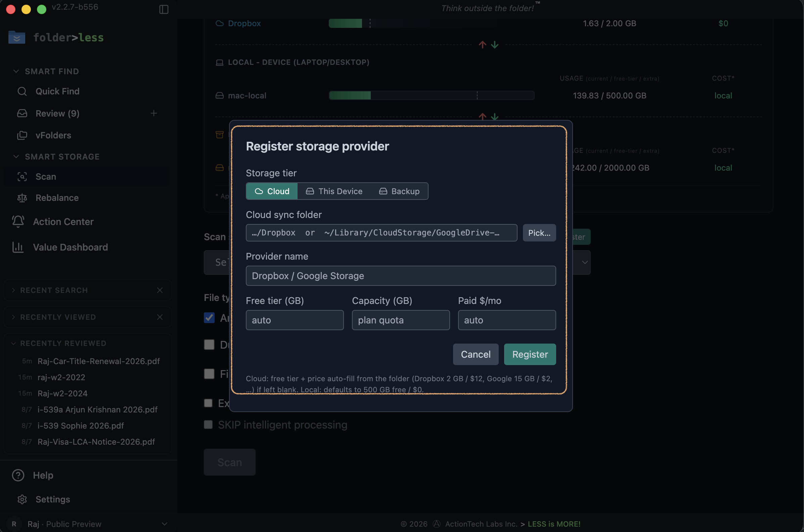Viewport: 804px width, 532px height.
Task: Open i-539 Sophie 2026.pdf
Action: [81, 426]
